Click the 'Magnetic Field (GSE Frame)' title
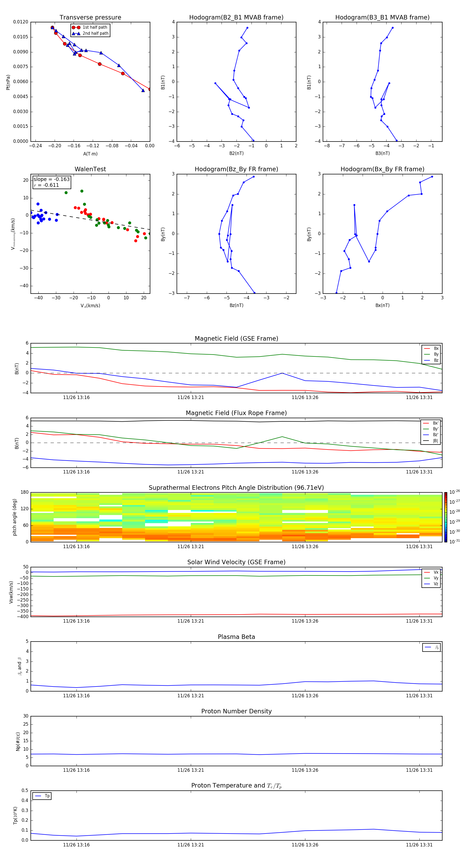The image size is (473, 868). point(236,339)
